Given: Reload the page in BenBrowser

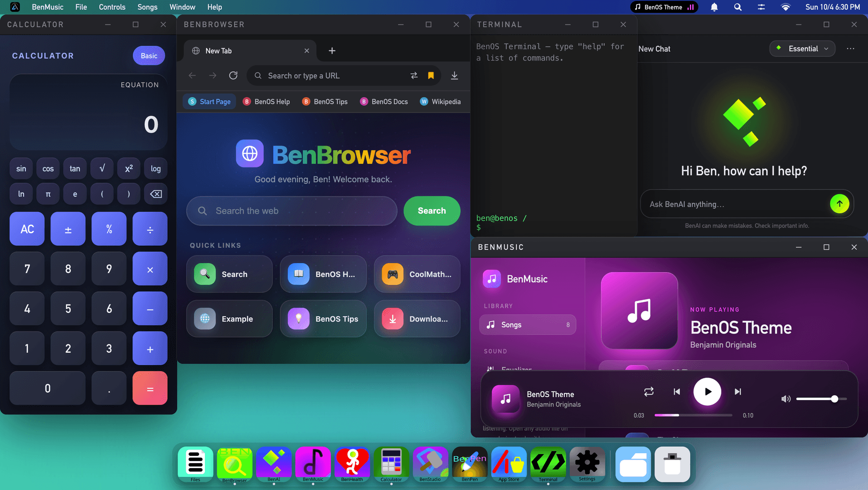Looking at the screenshot, I should (233, 75).
